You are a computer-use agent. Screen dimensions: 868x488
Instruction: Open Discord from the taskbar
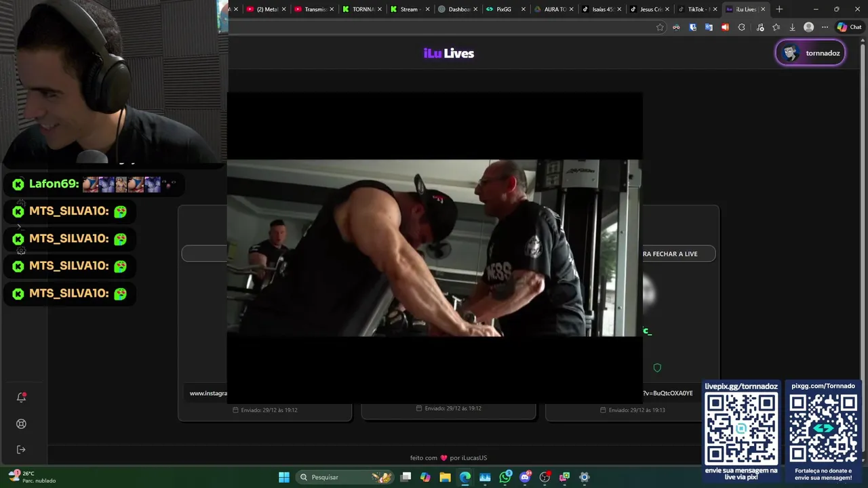525,477
